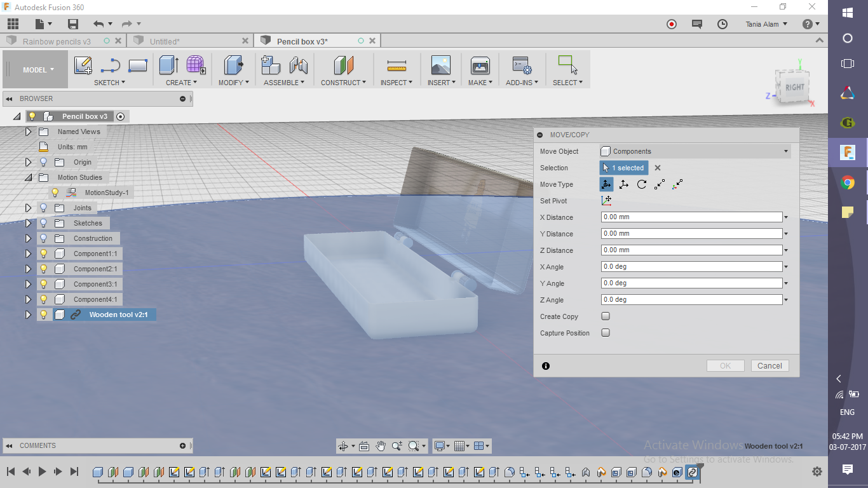Click the Undo arrow
The width and height of the screenshot is (868, 488).
click(98, 24)
